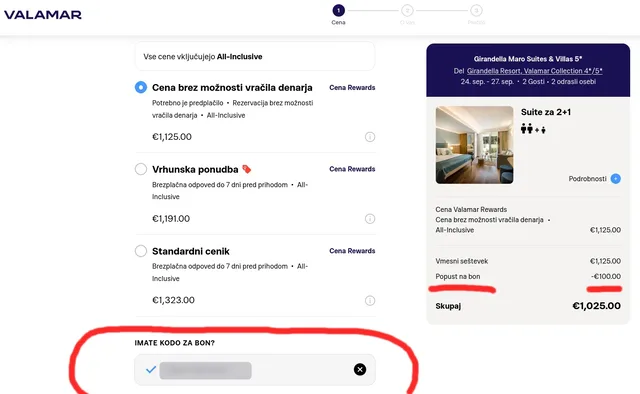Screen dimensions: 640x394
Task: Open the suite room photo thumbnail
Action: tap(474, 145)
